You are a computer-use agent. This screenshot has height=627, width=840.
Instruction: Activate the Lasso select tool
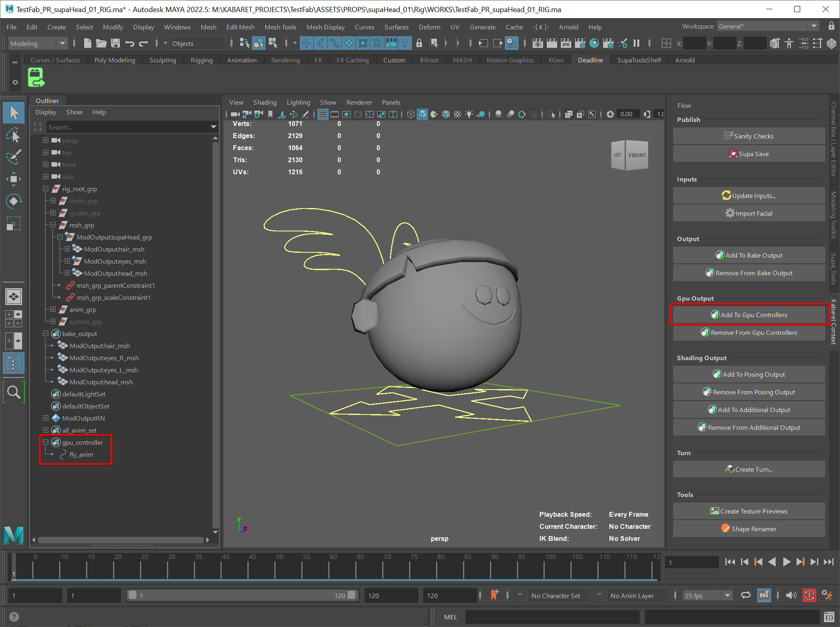tap(14, 136)
